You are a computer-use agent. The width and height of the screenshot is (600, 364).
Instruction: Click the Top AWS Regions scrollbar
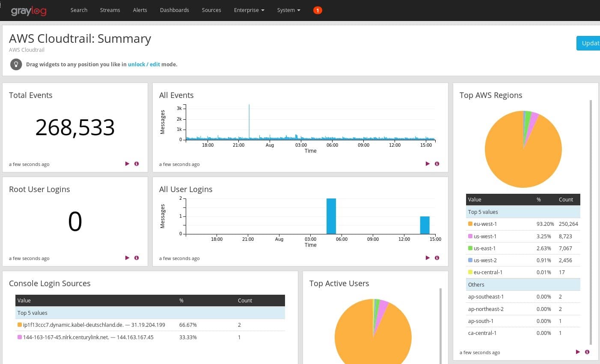click(591, 222)
